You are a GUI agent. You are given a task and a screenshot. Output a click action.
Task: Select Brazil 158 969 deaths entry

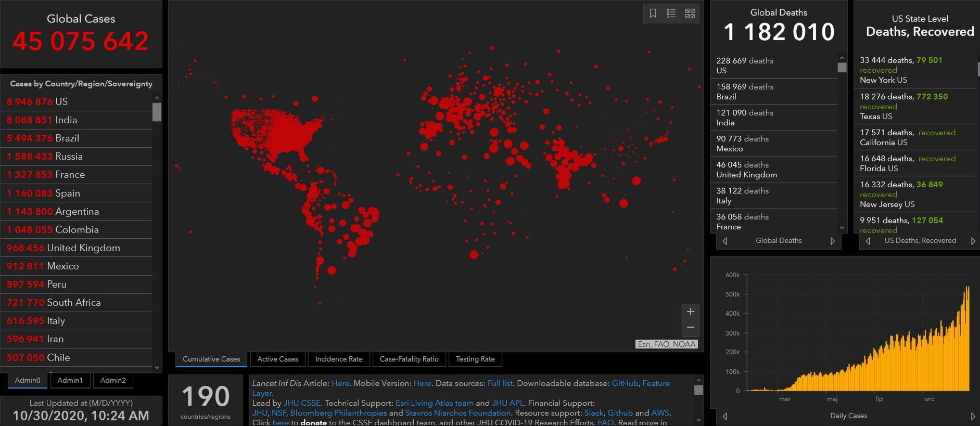coord(774,92)
